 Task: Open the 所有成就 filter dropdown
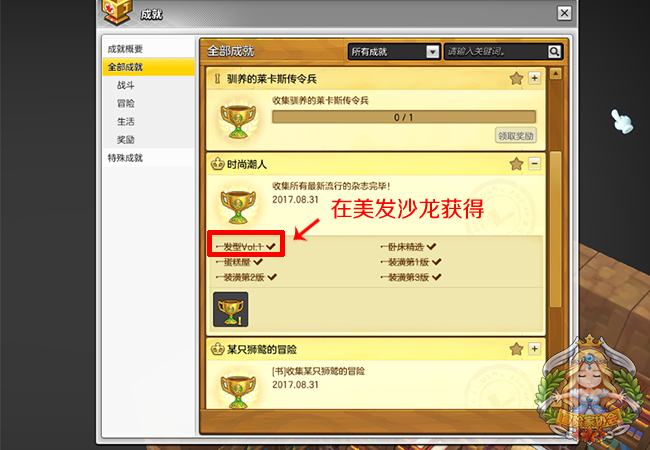pos(393,51)
